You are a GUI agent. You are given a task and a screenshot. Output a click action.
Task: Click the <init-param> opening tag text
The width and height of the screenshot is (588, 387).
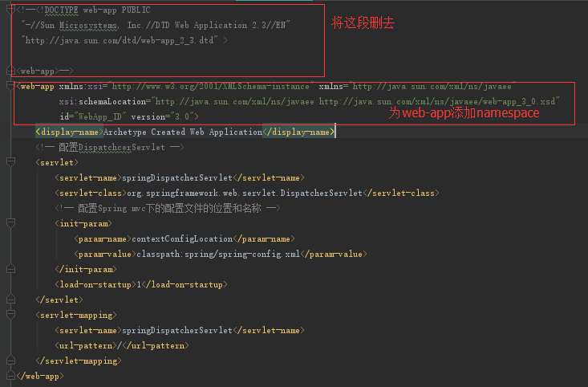click(83, 224)
